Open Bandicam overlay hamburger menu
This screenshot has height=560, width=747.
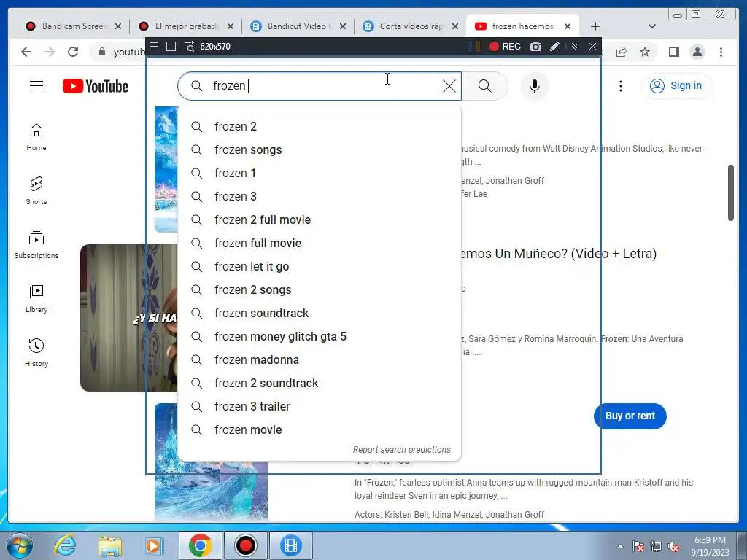[155, 47]
